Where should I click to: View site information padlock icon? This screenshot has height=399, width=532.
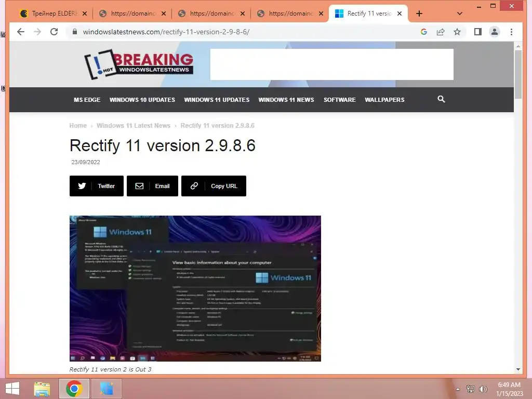pos(75,32)
